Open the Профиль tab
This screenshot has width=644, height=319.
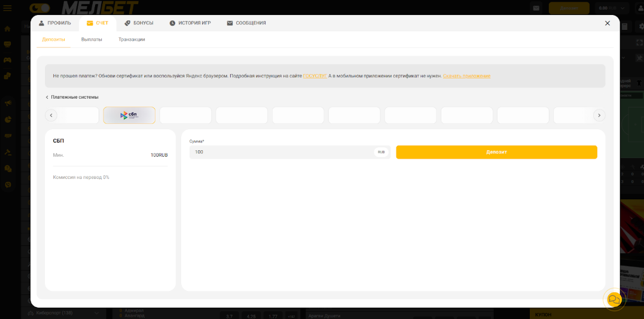coord(54,23)
